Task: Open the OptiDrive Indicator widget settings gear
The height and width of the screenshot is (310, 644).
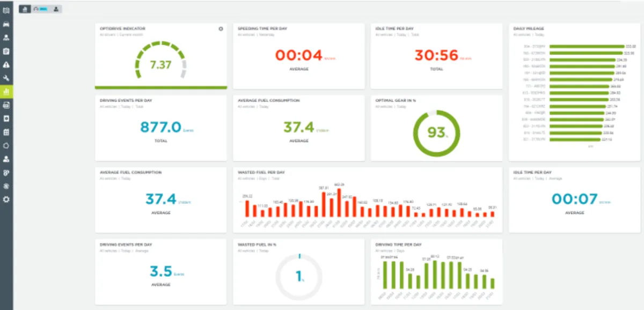Action: coord(221,29)
